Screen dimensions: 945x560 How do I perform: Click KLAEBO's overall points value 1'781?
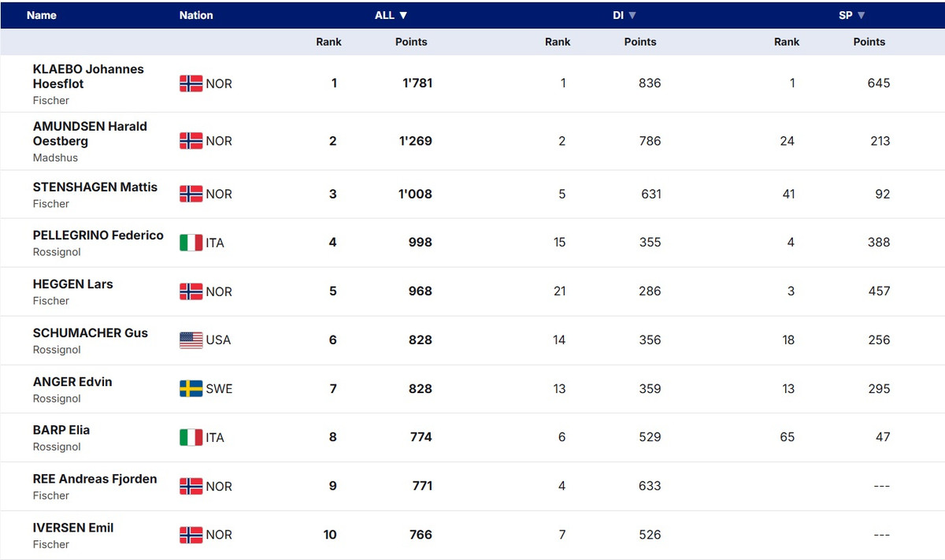point(417,83)
